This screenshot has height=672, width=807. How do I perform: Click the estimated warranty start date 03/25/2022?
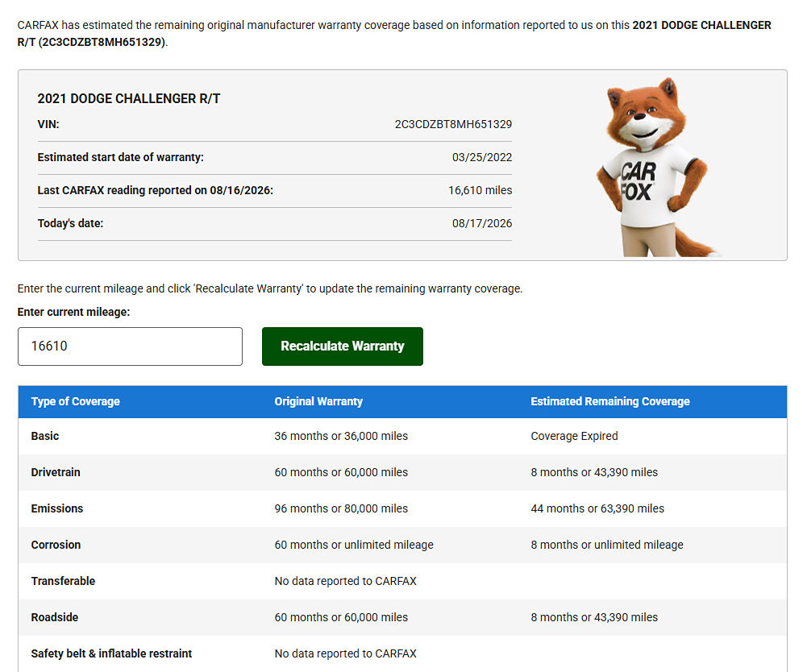tap(482, 157)
